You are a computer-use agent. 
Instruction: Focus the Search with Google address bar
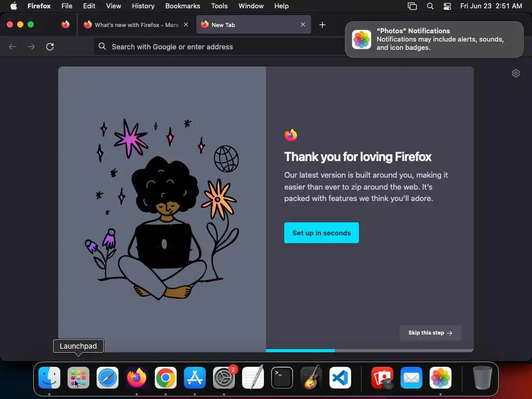pyautogui.click(x=219, y=46)
